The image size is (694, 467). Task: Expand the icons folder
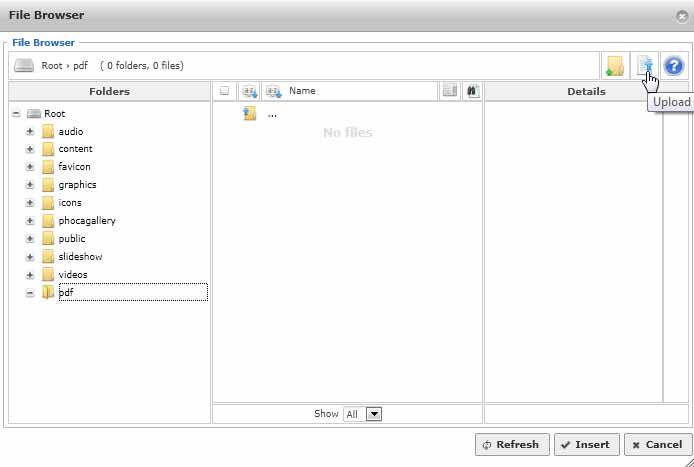(x=30, y=203)
